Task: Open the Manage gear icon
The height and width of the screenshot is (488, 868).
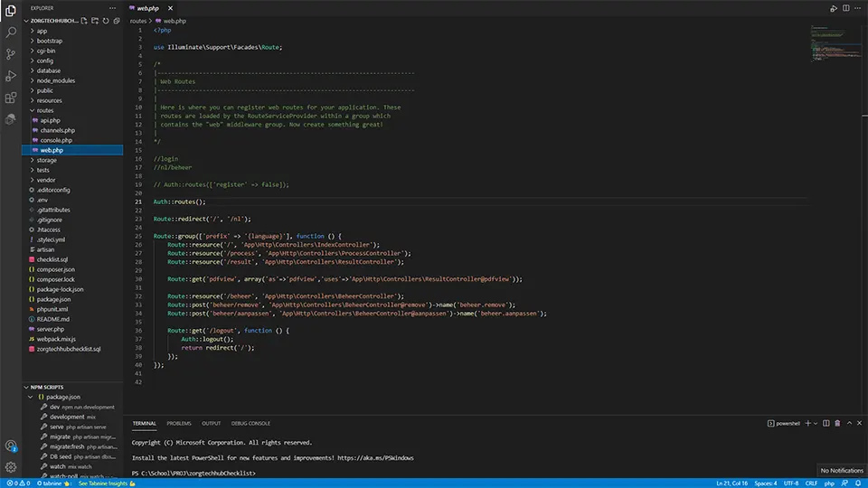Action: (11, 467)
